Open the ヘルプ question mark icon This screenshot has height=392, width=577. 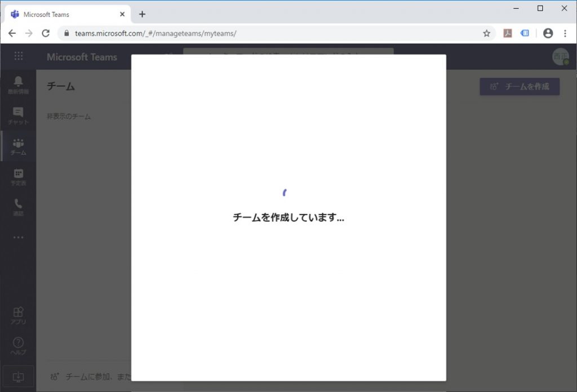[18, 345]
